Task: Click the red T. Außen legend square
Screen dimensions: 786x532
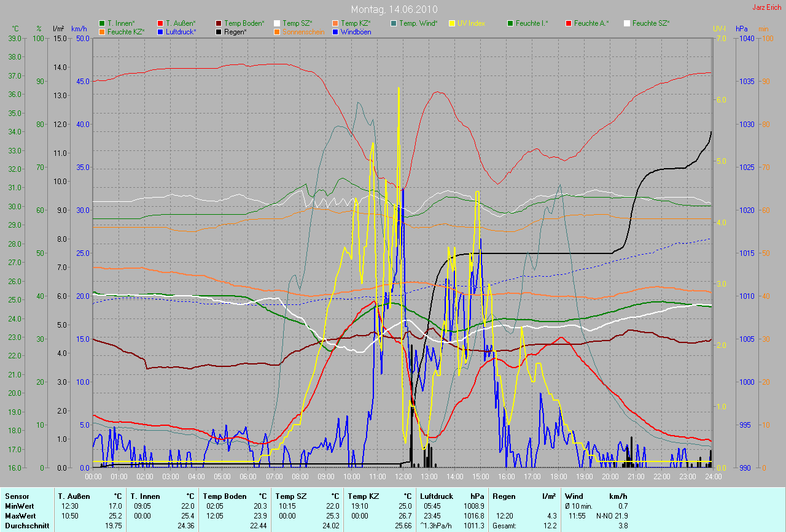Action: (x=160, y=23)
